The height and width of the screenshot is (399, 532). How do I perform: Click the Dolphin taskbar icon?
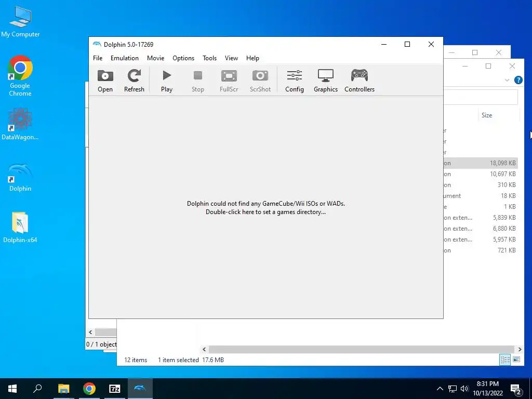click(x=140, y=389)
